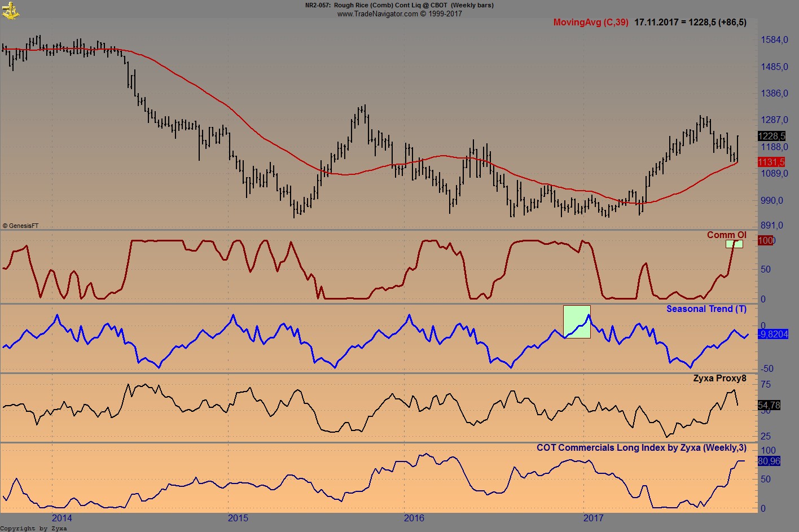
Task: Click the gold ship logo icon
Action: pyautogui.click(x=10, y=10)
